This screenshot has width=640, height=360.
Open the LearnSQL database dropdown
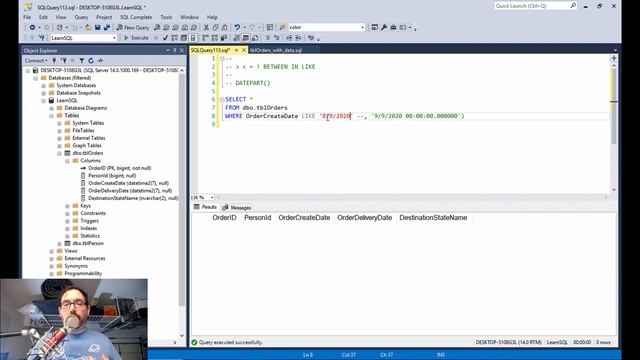(x=114, y=38)
